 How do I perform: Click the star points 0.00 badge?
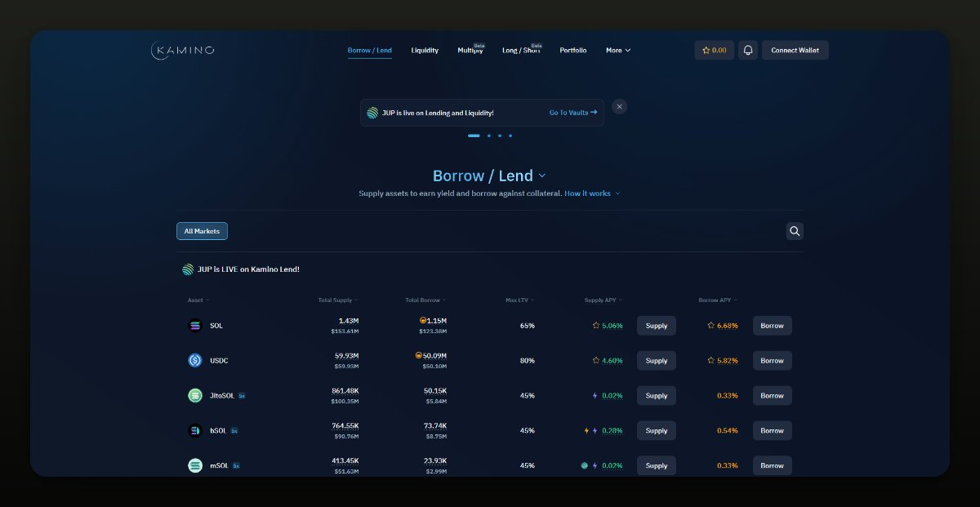coord(715,51)
